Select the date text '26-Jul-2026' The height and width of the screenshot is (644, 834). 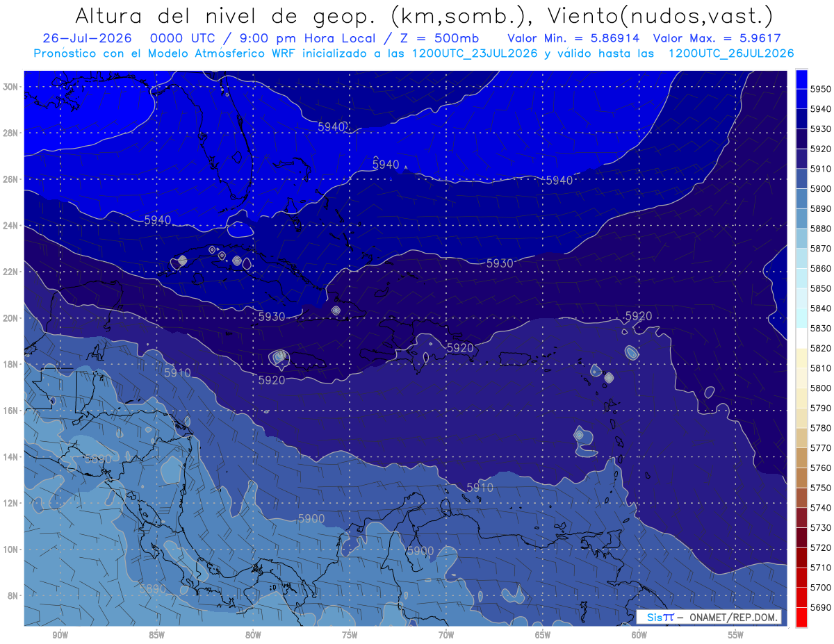(x=87, y=38)
